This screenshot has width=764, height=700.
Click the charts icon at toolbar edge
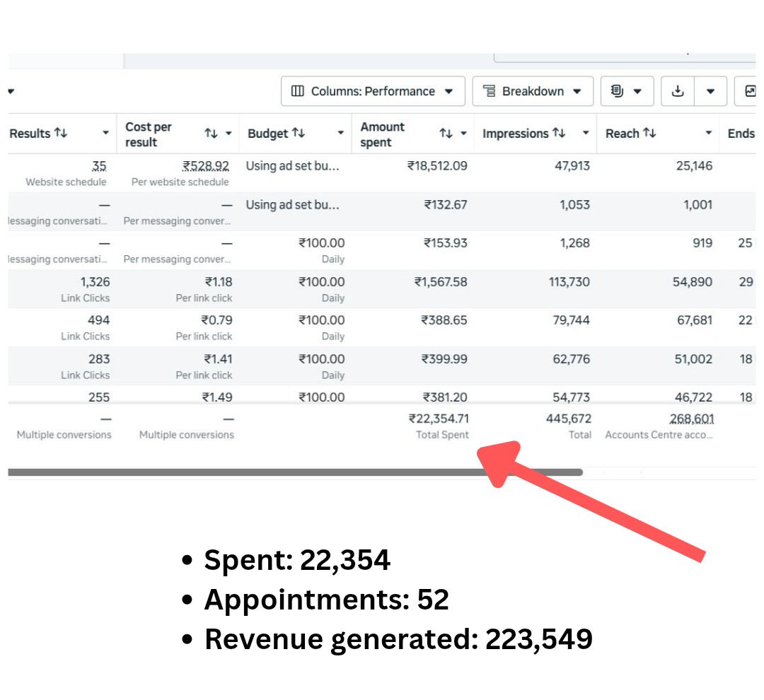coord(748,91)
